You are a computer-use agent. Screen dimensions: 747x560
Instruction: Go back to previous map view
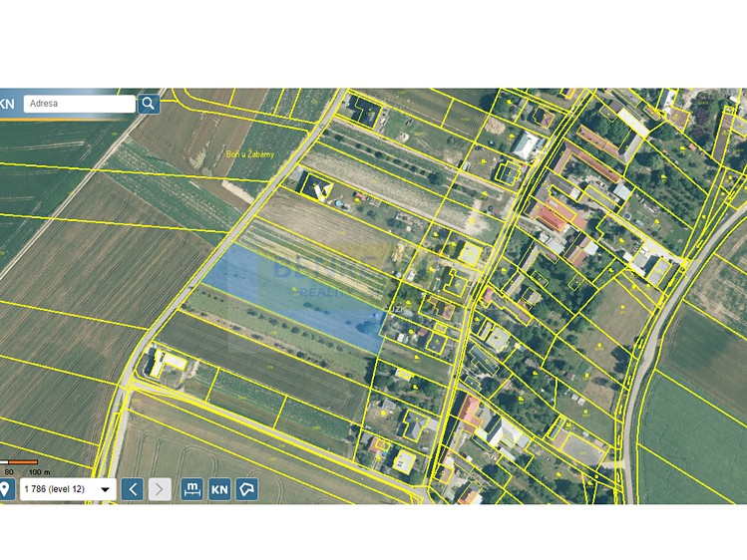(133, 489)
